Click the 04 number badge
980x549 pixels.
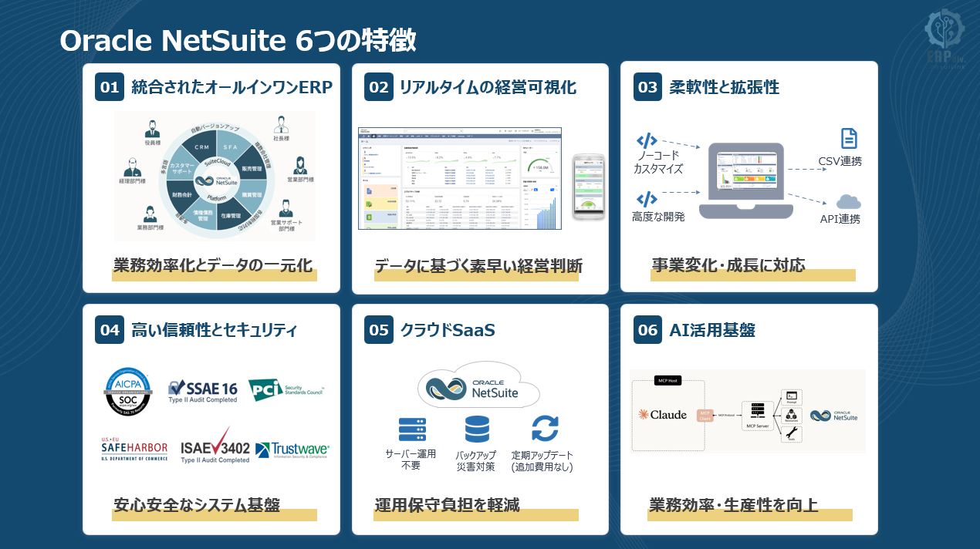[110, 330]
